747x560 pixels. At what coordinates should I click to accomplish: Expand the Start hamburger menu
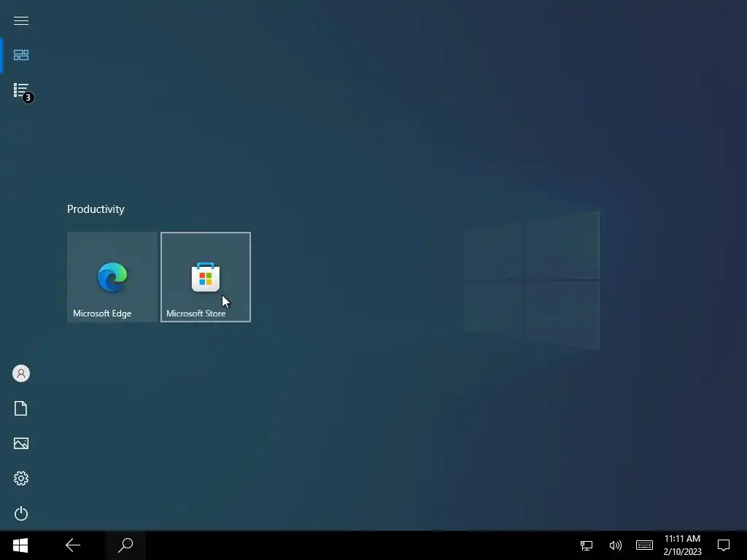[x=21, y=20]
